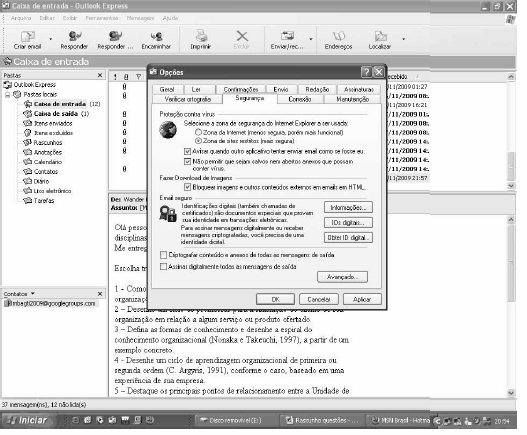Click the Avançado button
This screenshot has width=527, height=435.
342,277
